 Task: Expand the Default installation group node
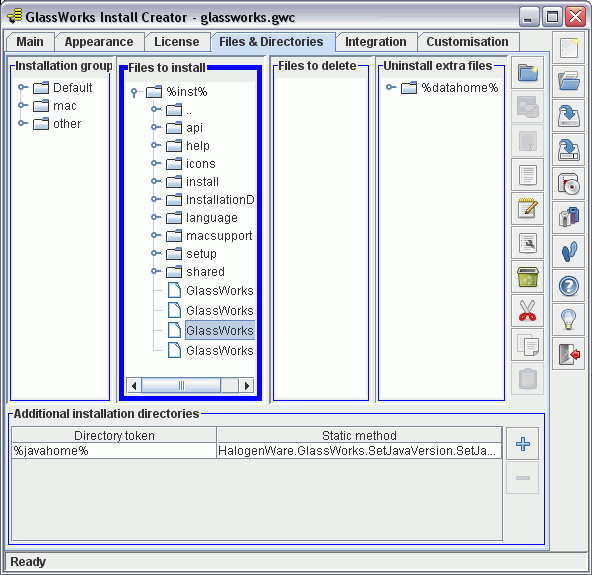pyautogui.click(x=22, y=87)
